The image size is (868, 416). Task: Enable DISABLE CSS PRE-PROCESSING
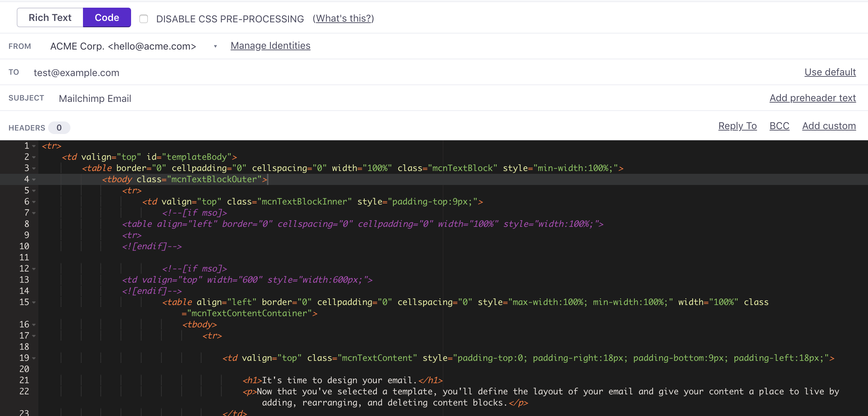144,19
